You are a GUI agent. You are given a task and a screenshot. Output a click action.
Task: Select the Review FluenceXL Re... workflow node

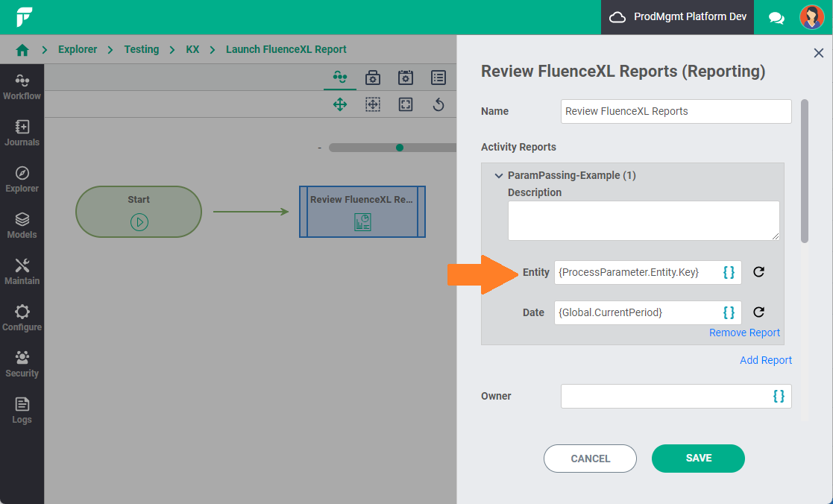pos(362,212)
